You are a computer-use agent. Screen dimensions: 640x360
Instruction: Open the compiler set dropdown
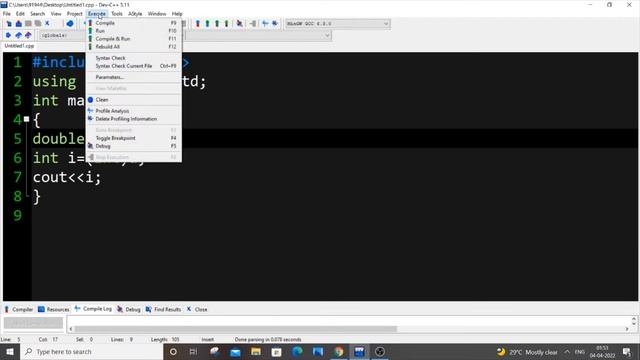[x=338, y=24]
